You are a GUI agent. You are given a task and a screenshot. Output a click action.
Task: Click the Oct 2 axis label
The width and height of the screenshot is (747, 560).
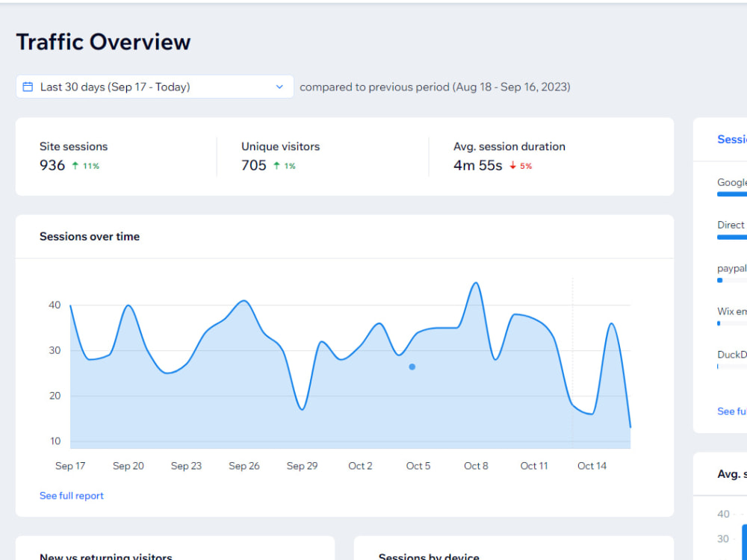(360, 466)
